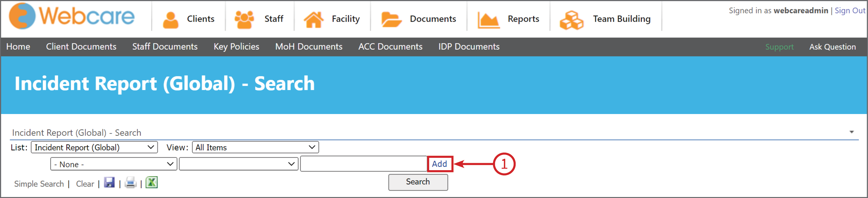Collapse the search panel arrow at right
Screen dimensions: 868x198
coord(852,132)
